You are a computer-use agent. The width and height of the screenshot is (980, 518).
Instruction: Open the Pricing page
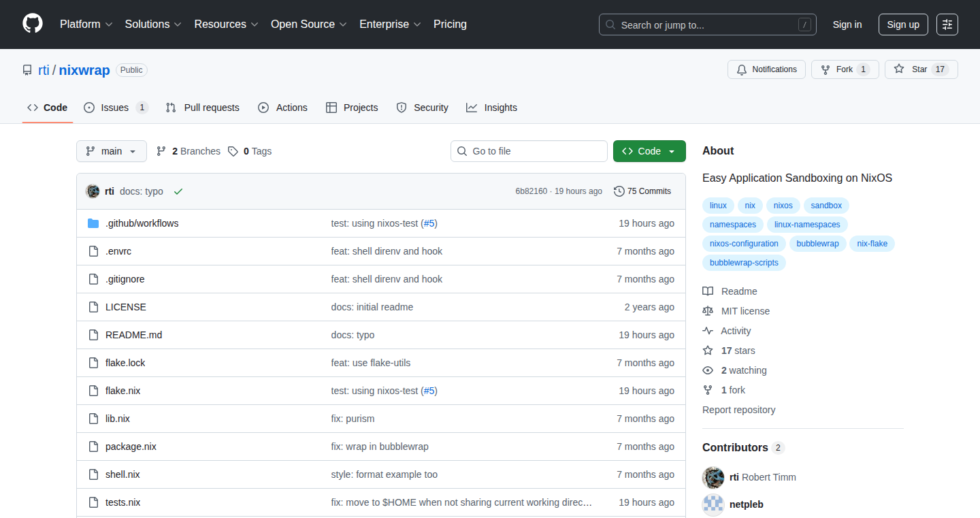tap(450, 24)
